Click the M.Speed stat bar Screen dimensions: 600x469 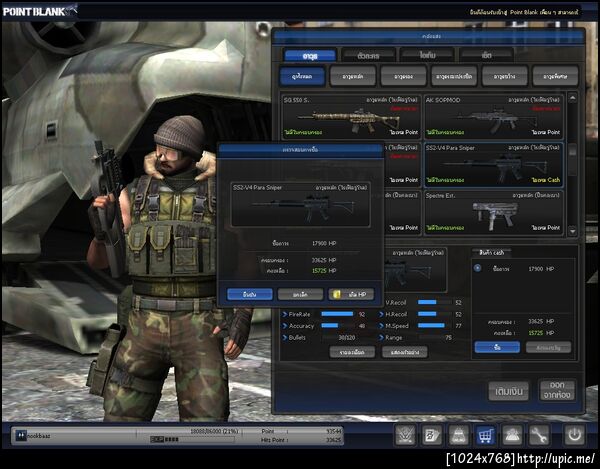point(434,326)
